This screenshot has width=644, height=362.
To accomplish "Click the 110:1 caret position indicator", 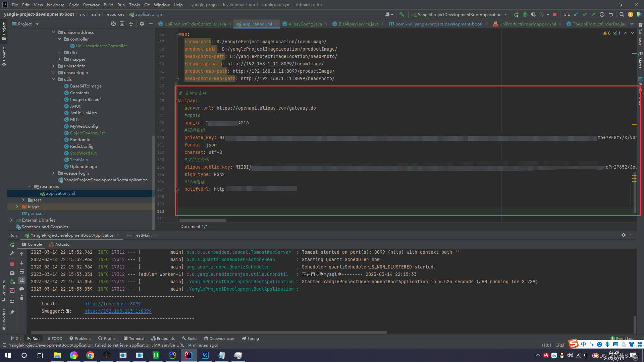I will [x=546, y=345].
